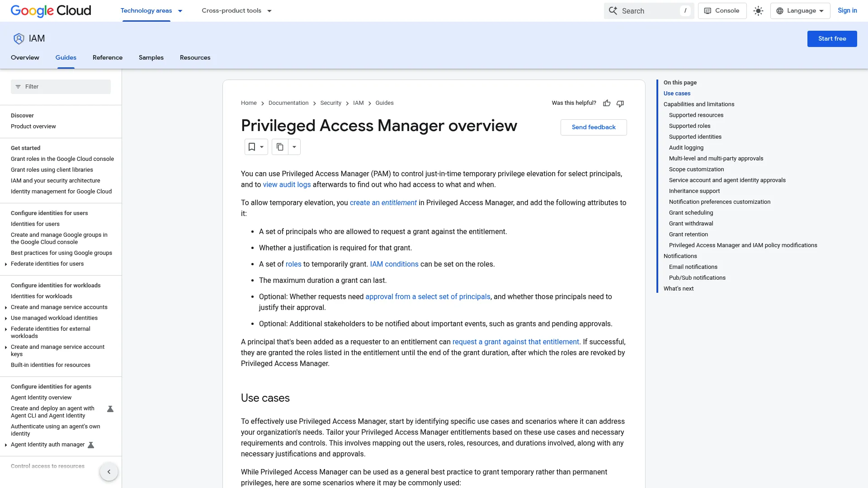Click Documentation in the breadcrumb
This screenshot has height=488, width=868.
(288, 103)
